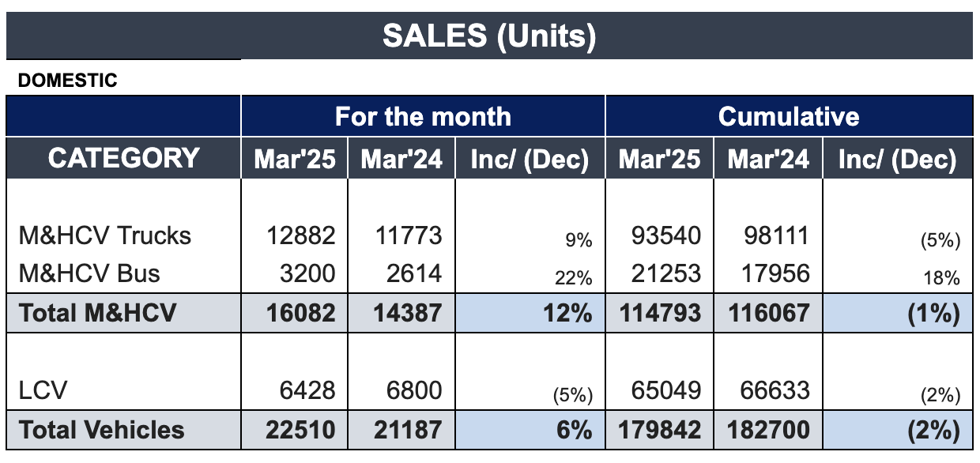Click the SALES (Units) title banner
The width and height of the screenshot is (980, 463).
click(489, 36)
